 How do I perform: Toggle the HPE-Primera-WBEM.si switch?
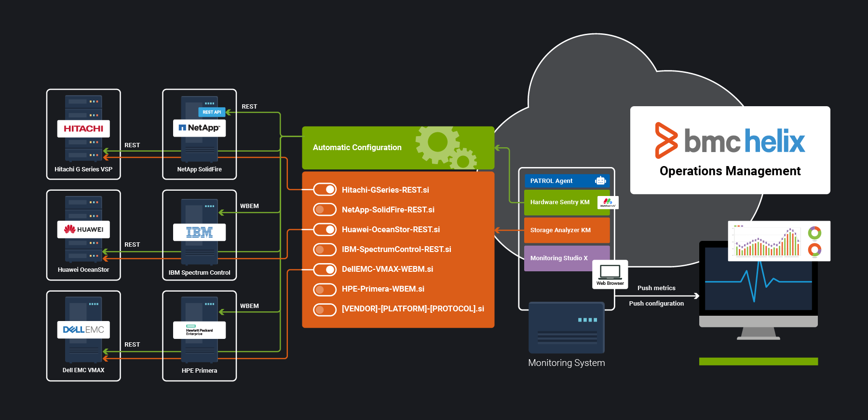[x=325, y=289]
